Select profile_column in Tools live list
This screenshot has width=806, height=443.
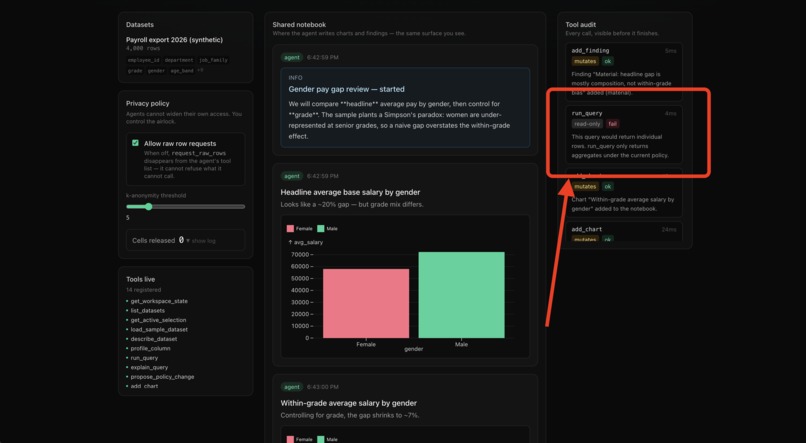point(150,348)
